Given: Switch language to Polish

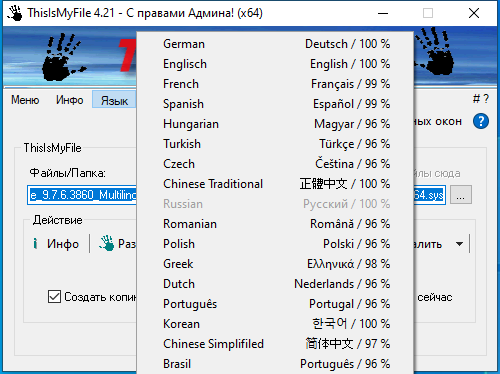Looking at the screenshot, I should pos(275,244).
